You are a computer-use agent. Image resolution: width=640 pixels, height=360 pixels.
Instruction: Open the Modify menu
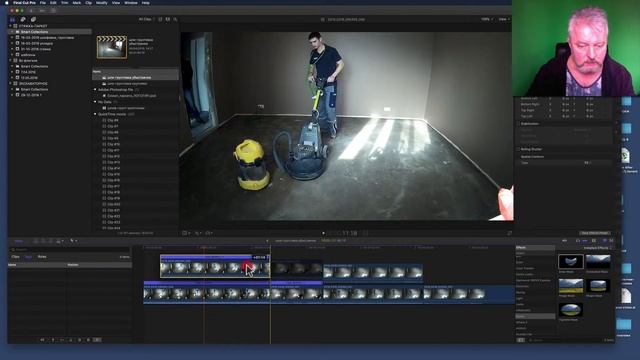(x=102, y=2)
